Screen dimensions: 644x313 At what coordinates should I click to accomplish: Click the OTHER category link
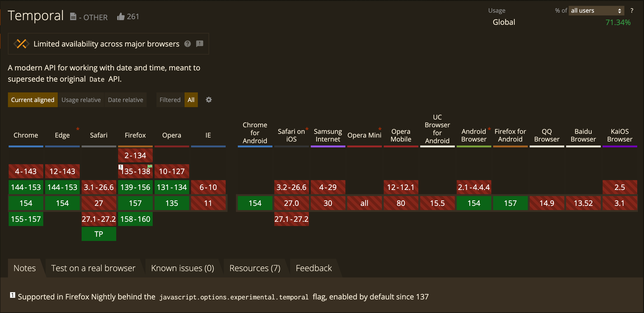pos(95,17)
